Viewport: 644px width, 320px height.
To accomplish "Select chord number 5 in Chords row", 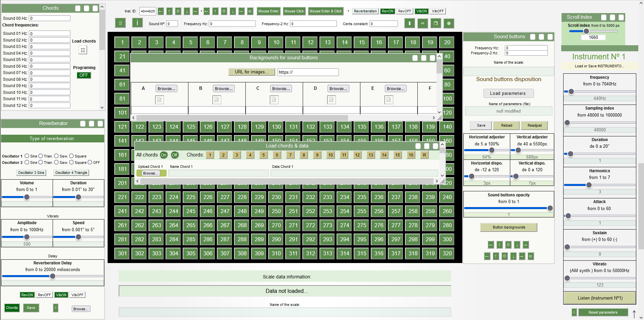I will [264, 155].
